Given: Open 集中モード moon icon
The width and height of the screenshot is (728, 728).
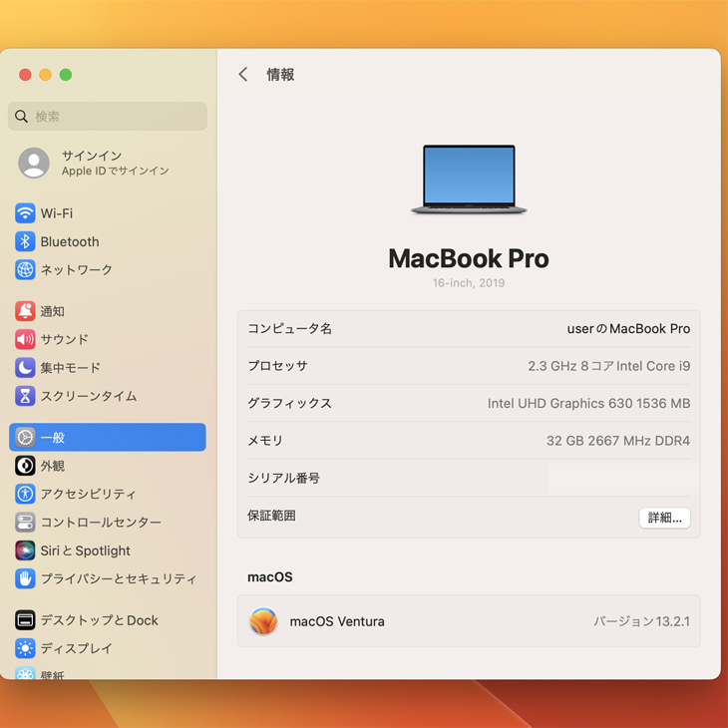Looking at the screenshot, I should point(25,368).
